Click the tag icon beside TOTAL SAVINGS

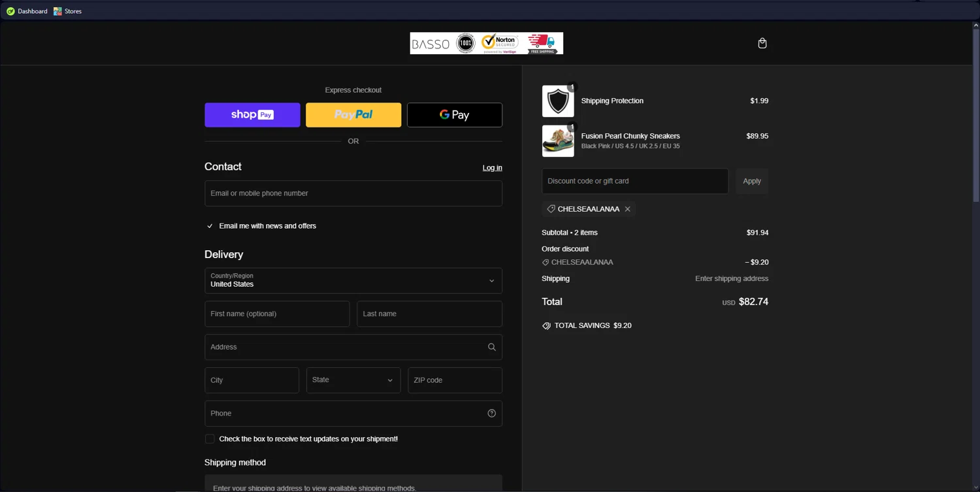click(x=546, y=325)
